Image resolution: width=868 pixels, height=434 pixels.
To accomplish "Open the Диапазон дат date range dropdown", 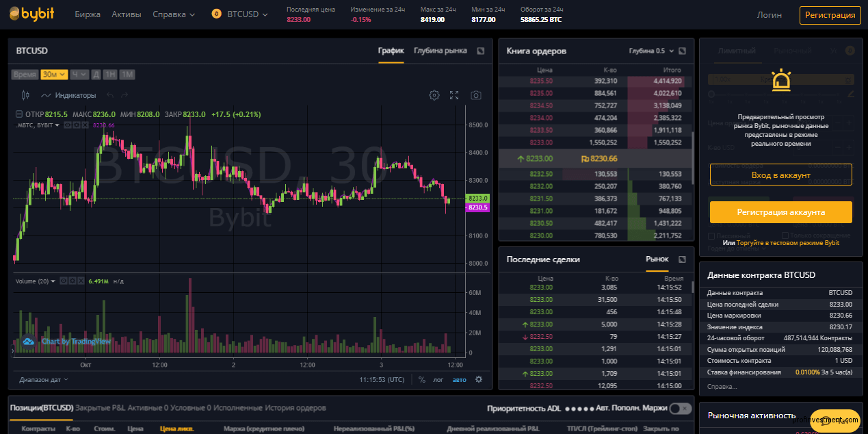I will click(x=44, y=379).
